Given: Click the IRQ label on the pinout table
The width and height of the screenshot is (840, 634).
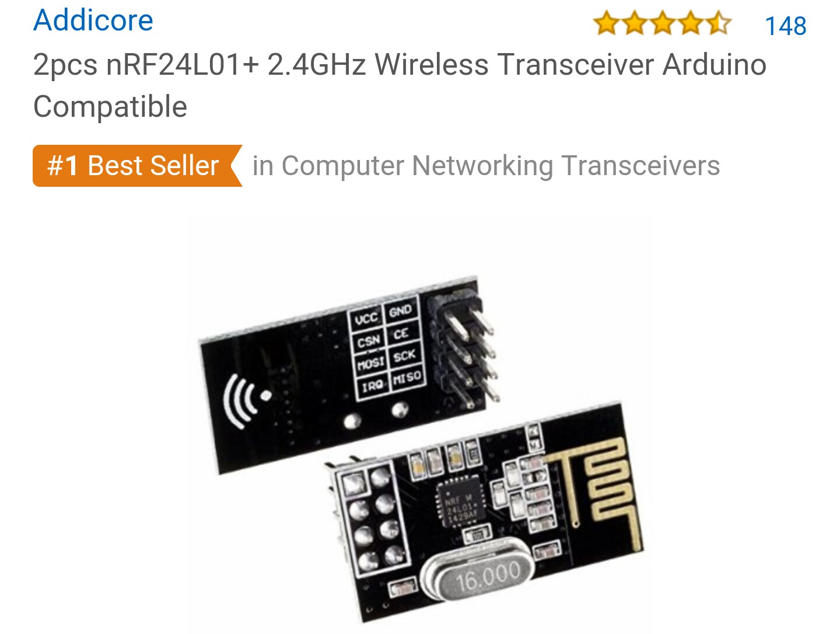Looking at the screenshot, I should pos(372,386).
